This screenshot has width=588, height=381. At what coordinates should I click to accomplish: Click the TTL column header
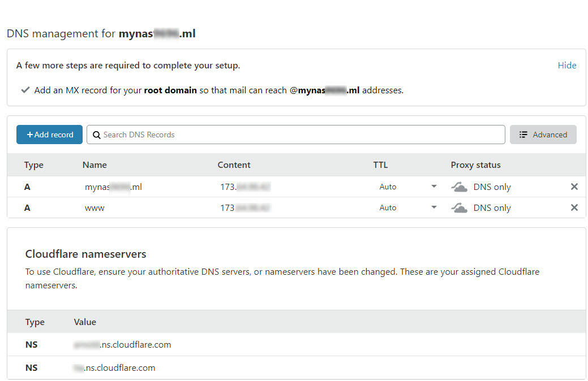click(x=380, y=165)
